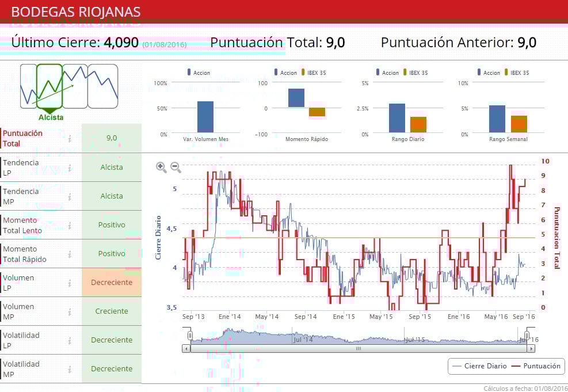Click IBEX 35 bar in Momento Rápido chart
Image resolution: width=568 pixels, height=392 pixels.
pos(317,112)
